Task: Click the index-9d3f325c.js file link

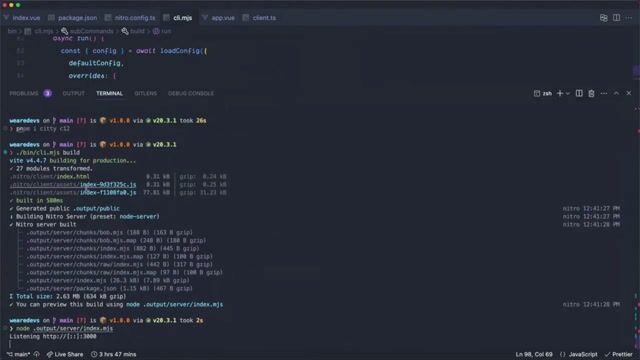Action: 108,184
